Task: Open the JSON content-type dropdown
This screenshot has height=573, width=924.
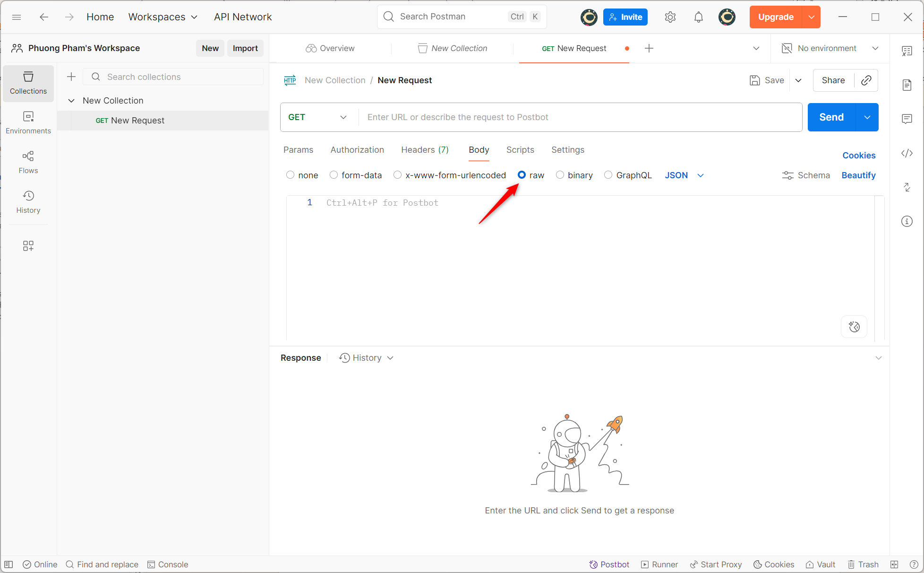Action: [x=684, y=175]
